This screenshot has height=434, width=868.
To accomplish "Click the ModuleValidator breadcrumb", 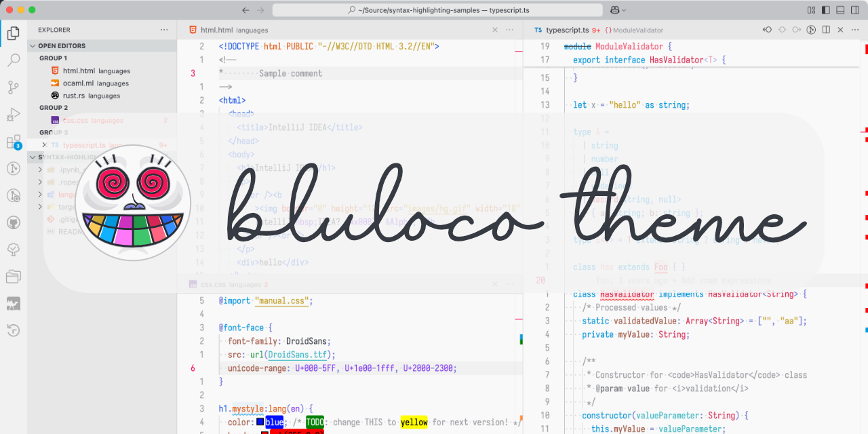I will click(634, 30).
